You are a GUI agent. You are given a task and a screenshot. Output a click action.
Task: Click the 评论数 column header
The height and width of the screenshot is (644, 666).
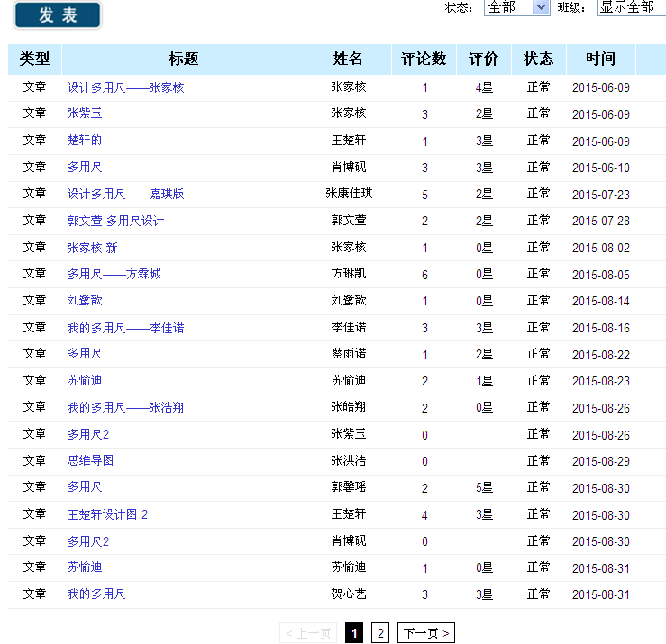pyautogui.click(x=424, y=59)
